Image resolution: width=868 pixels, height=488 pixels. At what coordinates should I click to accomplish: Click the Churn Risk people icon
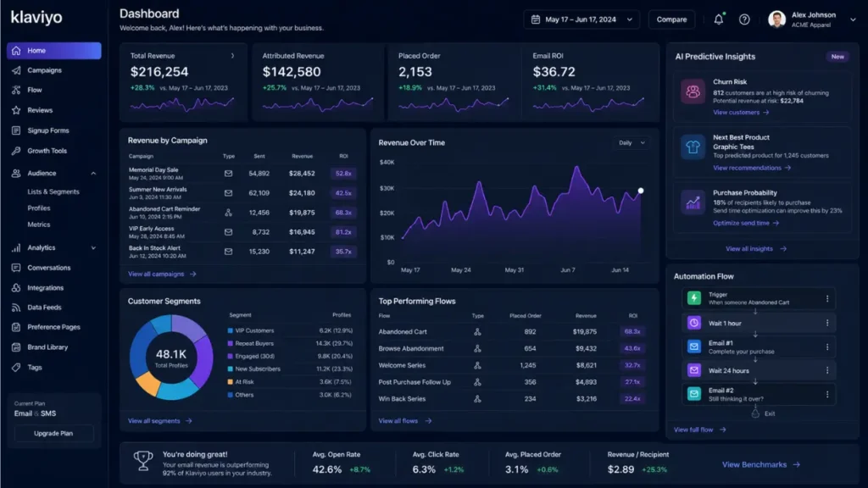(693, 91)
